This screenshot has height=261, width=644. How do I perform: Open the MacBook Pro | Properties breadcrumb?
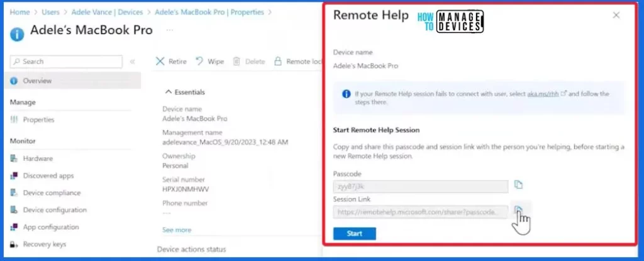[209, 13]
